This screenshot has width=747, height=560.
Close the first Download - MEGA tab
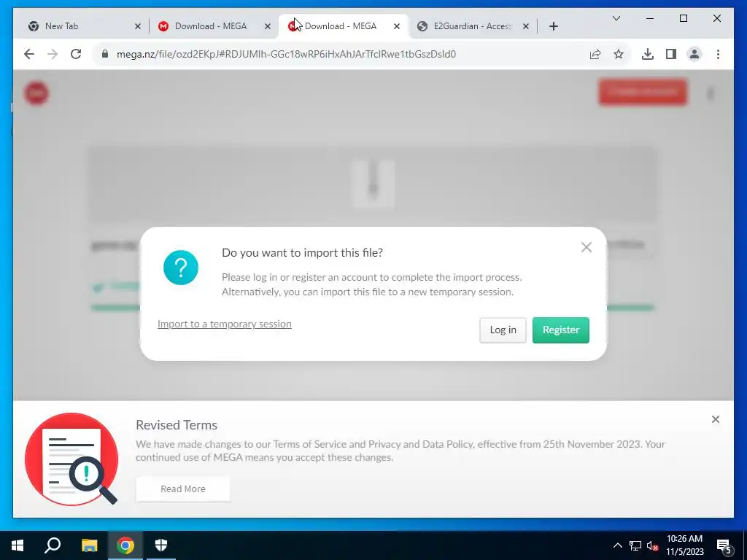[268, 26]
